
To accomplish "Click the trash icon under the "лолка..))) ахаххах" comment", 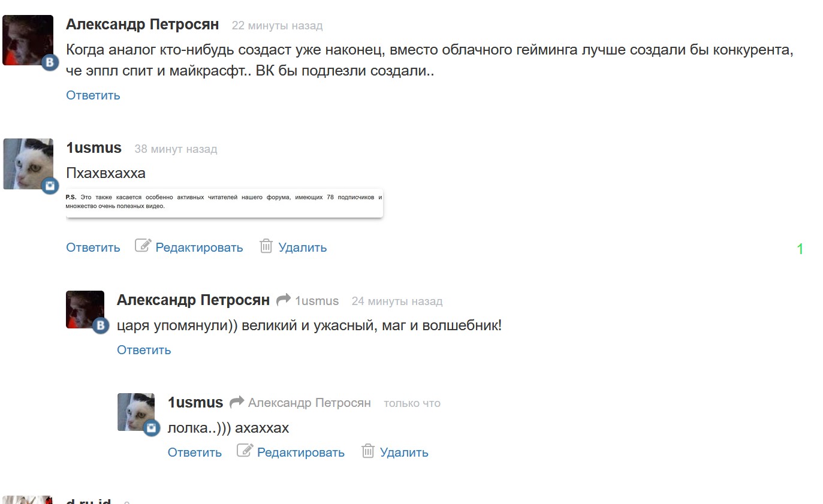I will [368, 451].
